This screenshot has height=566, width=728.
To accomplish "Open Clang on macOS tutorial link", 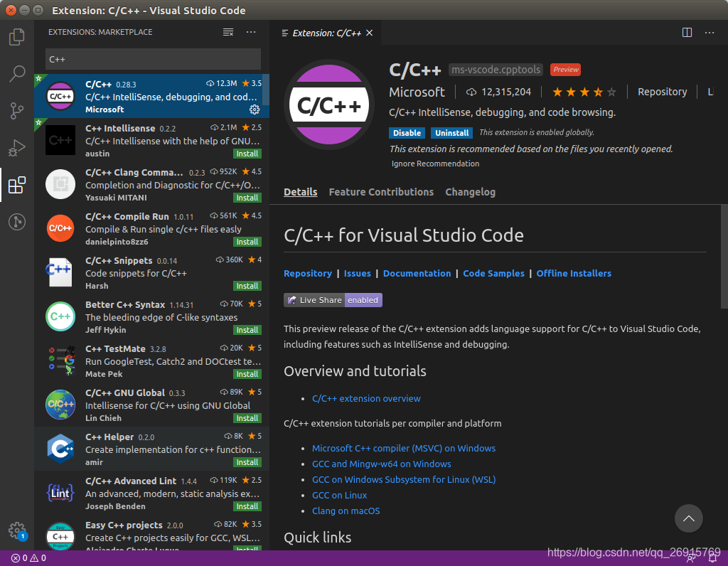I will pyautogui.click(x=346, y=511).
